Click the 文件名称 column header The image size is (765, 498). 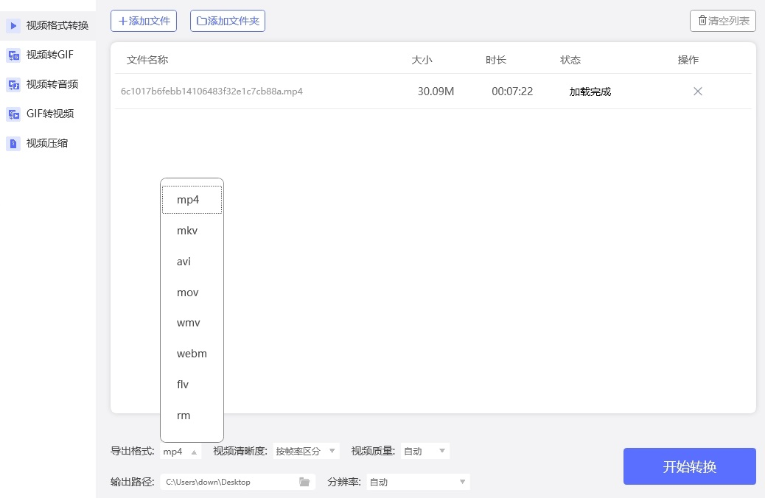(x=147, y=60)
